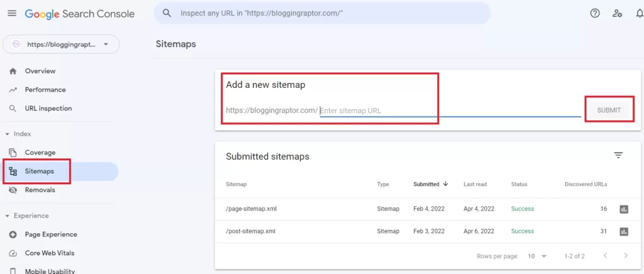Click Success status for /page-sitemap.xml
This screenshot has height=274, width=644.
[x=523, y=209]
